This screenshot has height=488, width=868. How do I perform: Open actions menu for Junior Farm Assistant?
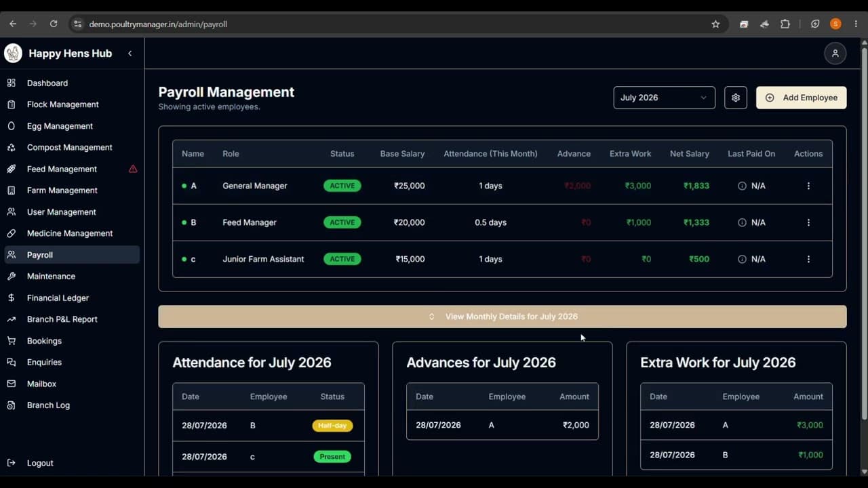pos(808,259)
